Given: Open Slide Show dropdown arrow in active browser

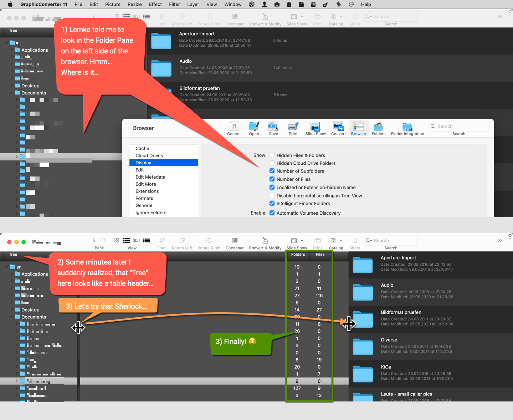Looking at the screenshot, I should pos(302,241).
